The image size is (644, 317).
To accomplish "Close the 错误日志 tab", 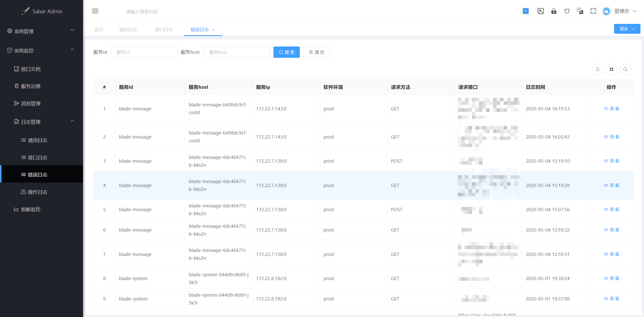I will tap(214, 30).
